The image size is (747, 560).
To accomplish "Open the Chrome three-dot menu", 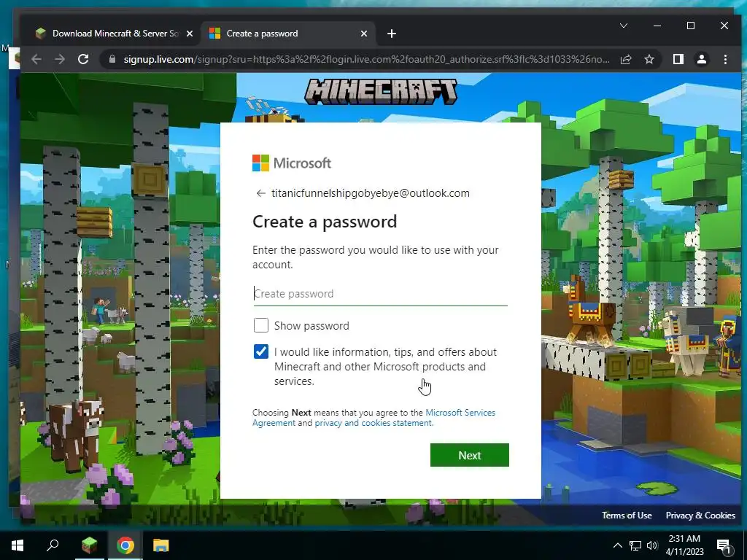I will point(725,59).
